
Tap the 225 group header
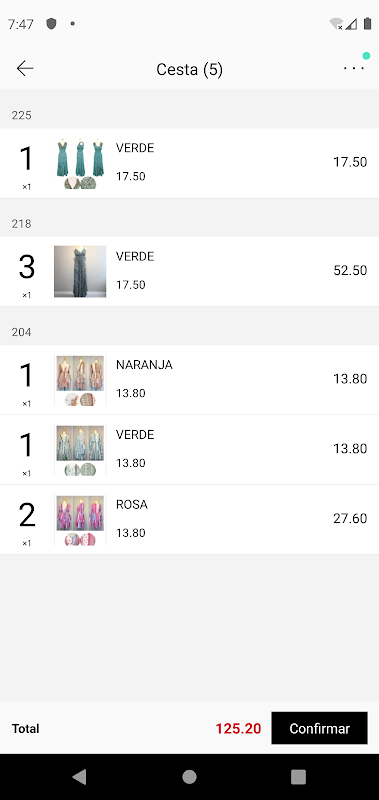click(x=189, y=115)
